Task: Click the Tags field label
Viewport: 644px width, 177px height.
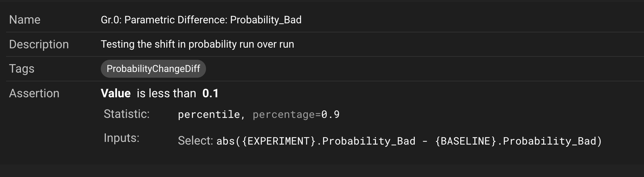Action: coord(22,69)
